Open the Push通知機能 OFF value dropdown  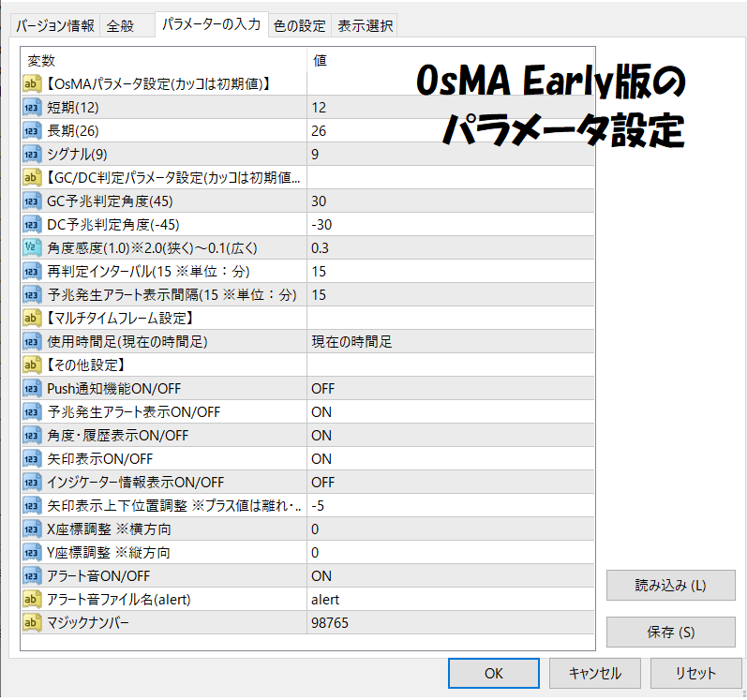451,389
